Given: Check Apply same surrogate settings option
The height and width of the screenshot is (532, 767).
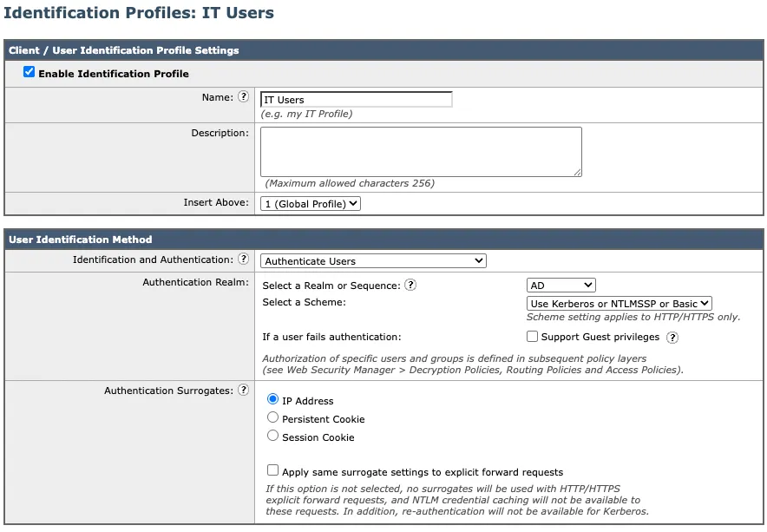Looking at the screenshot, I should [273, 471].
